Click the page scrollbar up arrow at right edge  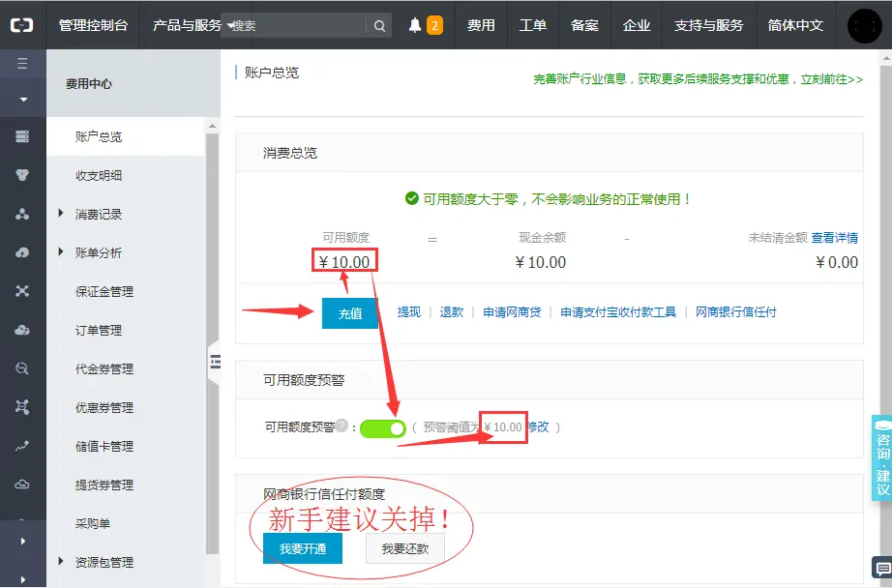click(886, 57)
